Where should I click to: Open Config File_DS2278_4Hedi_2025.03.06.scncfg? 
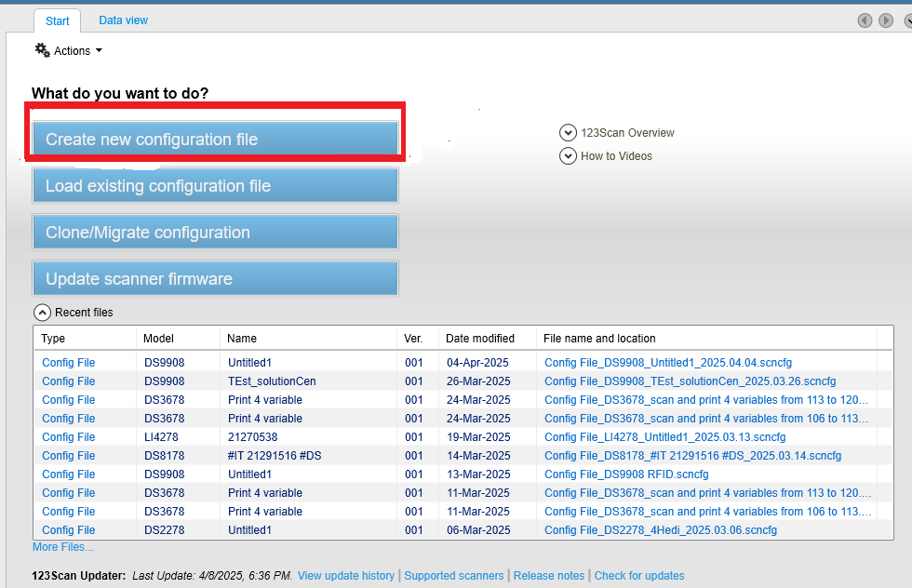tap(661, 529)
